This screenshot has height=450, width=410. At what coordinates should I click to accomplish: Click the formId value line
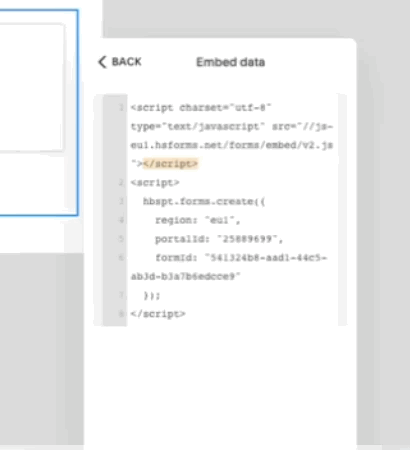[x=241, y=258]
